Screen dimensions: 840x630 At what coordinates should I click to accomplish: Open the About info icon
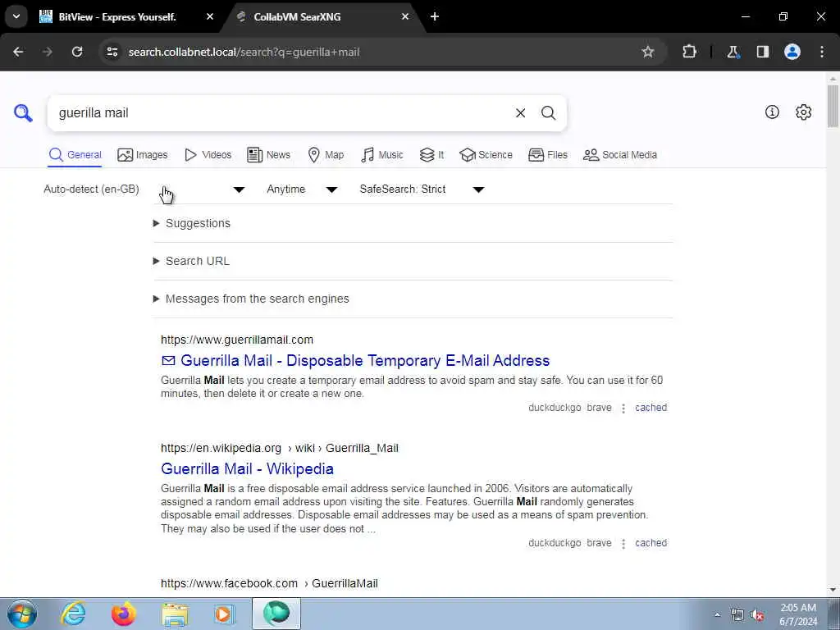point(772,112)
